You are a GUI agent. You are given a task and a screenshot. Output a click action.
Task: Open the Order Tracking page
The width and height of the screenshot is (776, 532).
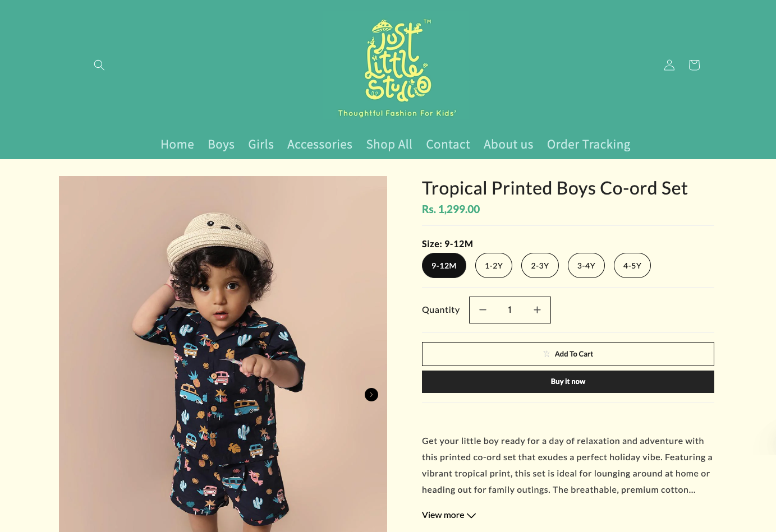(x=589, y=145)
